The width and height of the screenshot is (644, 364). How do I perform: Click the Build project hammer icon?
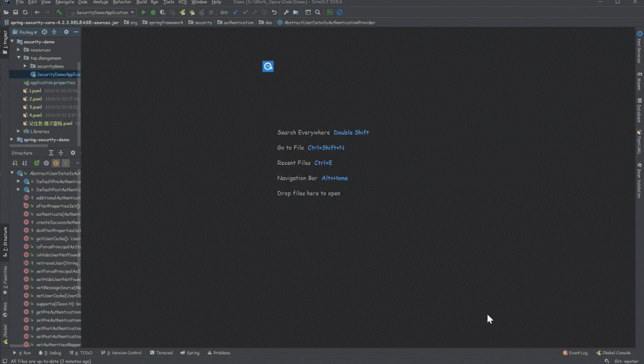click(x=59, y=12)
